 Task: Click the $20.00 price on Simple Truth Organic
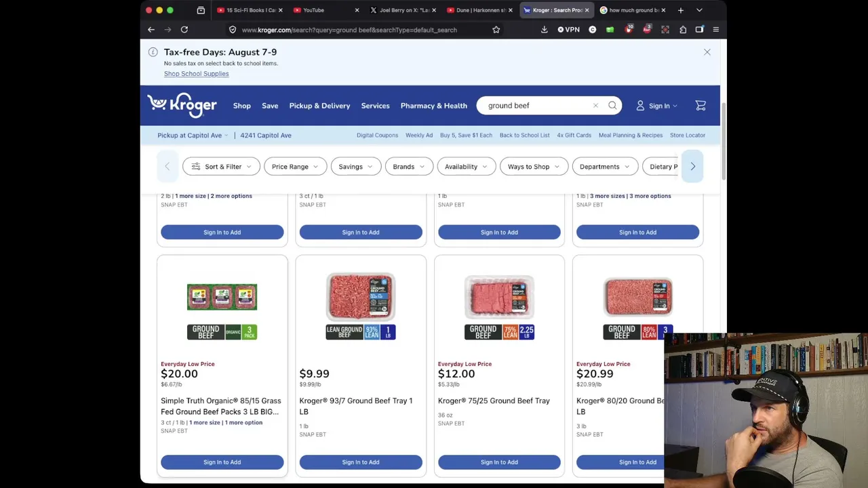pyautogui.click(x=179, y=374)
